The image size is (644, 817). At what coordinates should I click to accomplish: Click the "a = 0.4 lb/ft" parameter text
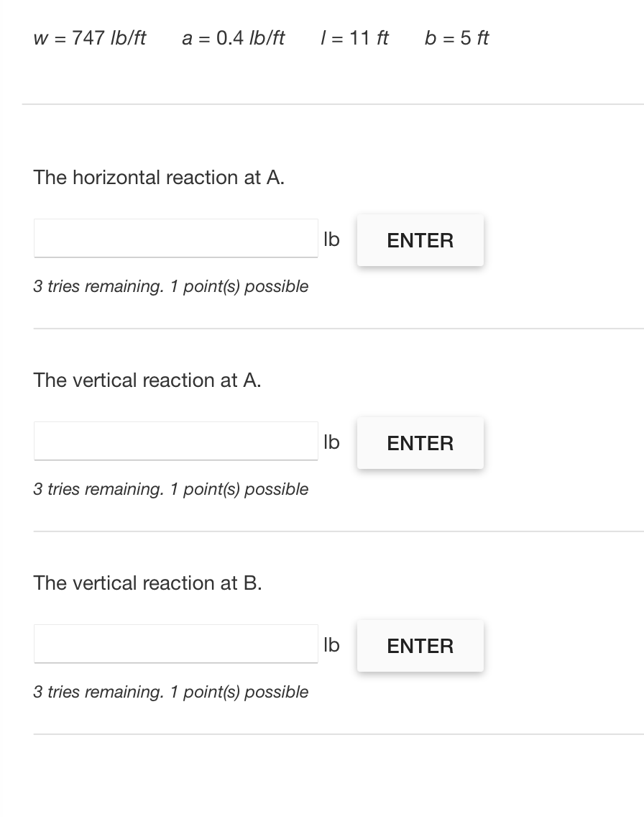point(232,39)
